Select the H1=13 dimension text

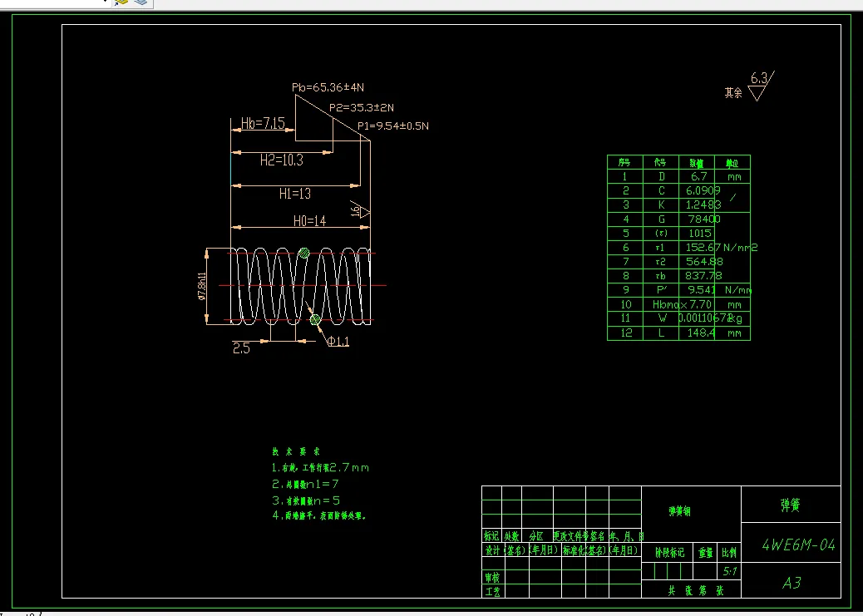[294, 194]
